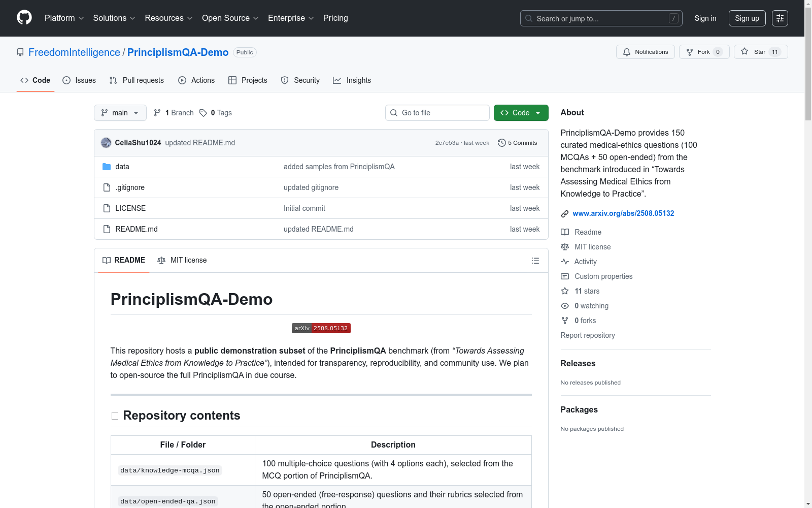Image resolution: width=812 pixels, height=508 pixels.
Task: Click the Notifications bell icon
Action: coord(627,52)
